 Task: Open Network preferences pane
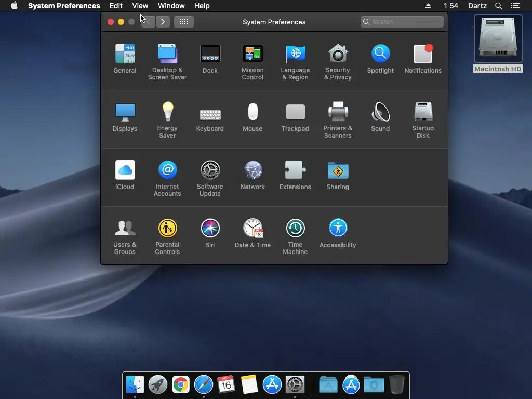(x=252, y=175)
